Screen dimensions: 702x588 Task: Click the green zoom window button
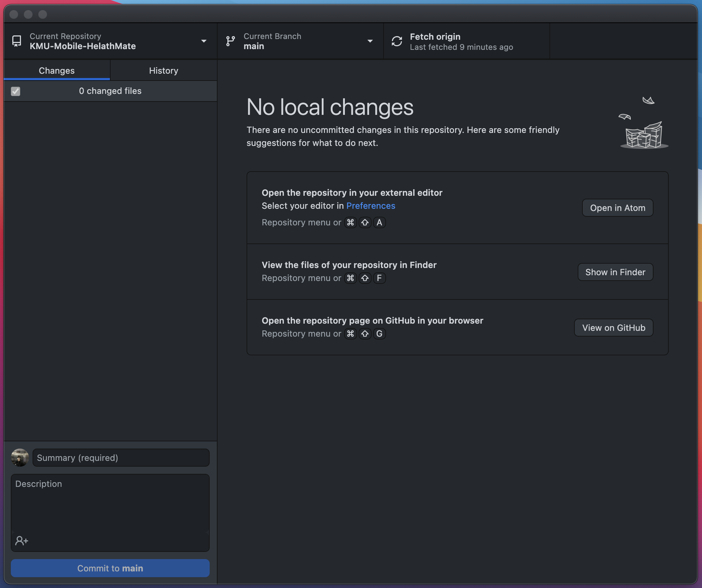[43, 14]
